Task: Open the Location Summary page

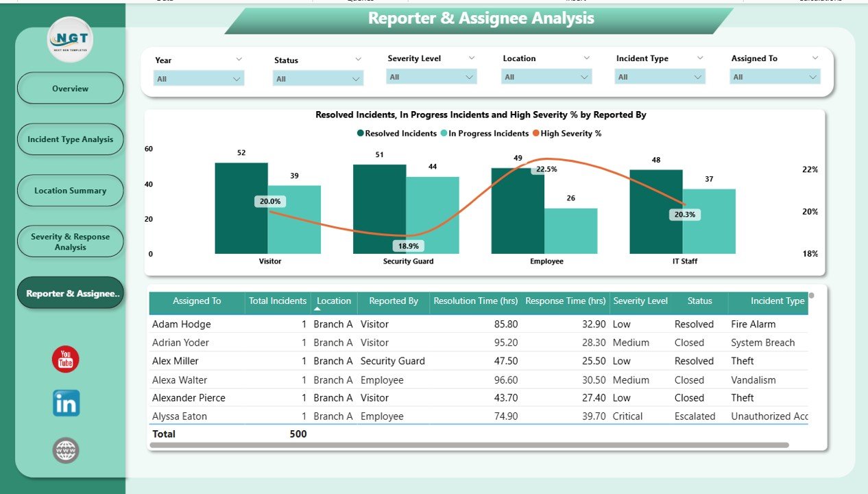Action: tap(70, 191)
